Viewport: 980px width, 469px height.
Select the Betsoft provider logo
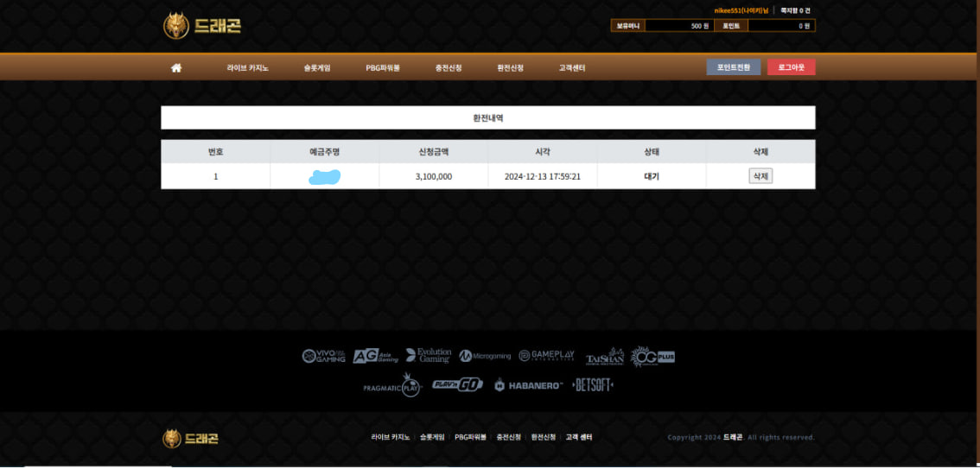click(593, 385)
